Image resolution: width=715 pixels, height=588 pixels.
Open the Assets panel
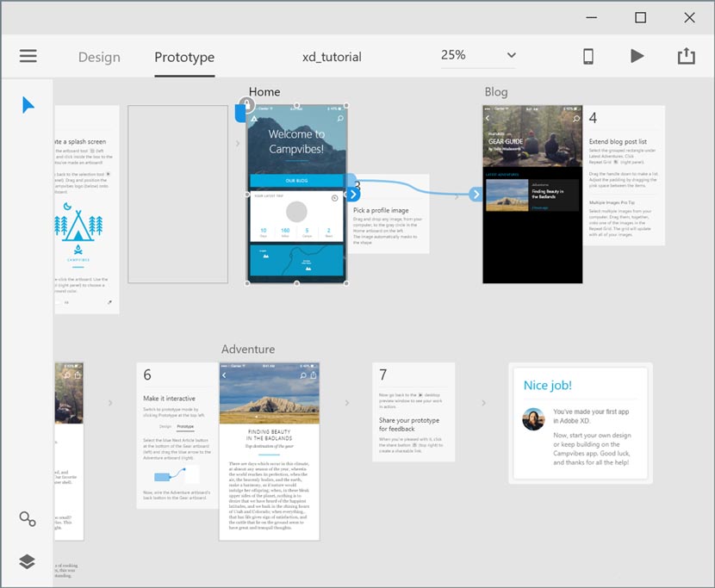tap(27, 518)
